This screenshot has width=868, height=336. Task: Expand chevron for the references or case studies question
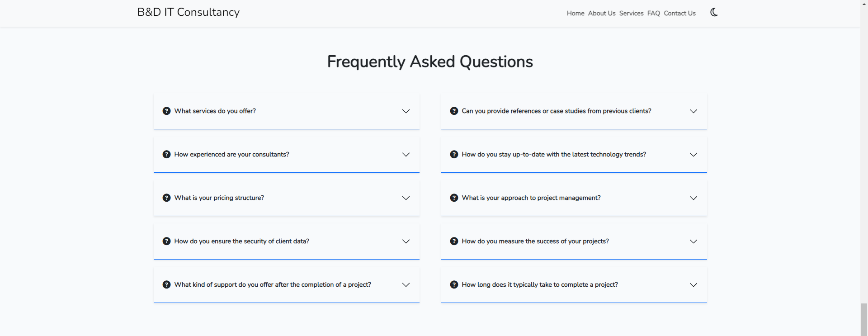[x=693, y=111]
